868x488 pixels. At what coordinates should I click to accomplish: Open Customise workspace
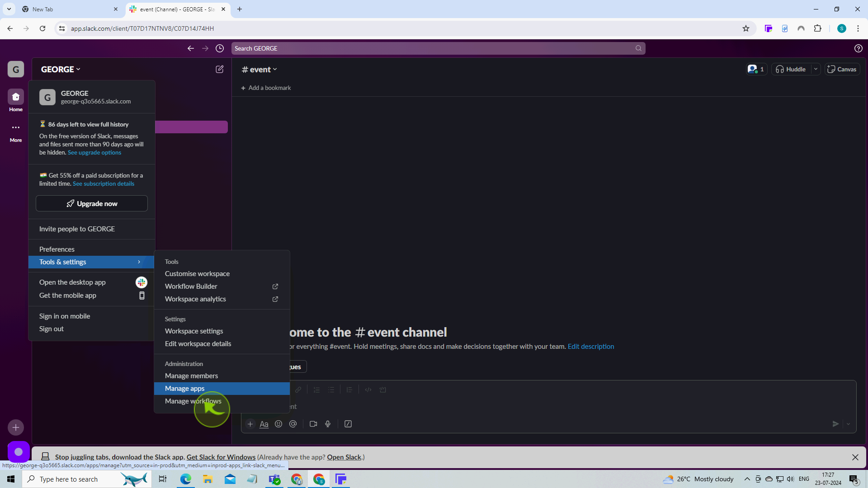pyautogui.click(x=222, y=274)
